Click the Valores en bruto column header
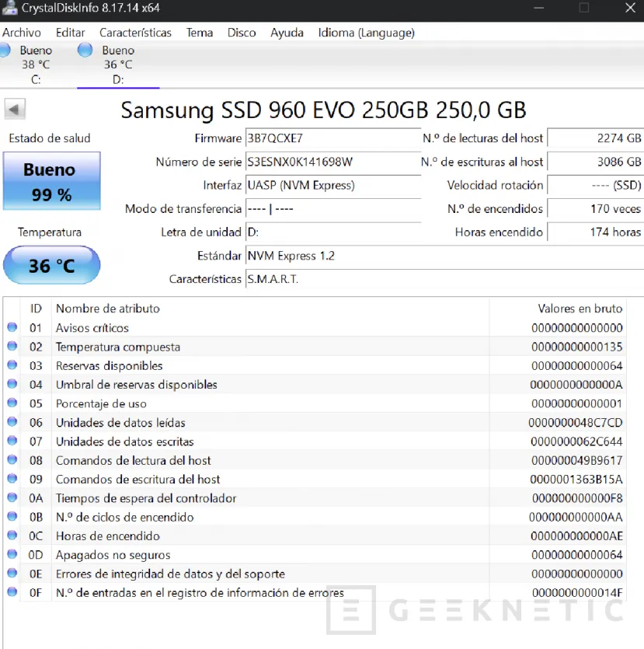 pos(558,309)
